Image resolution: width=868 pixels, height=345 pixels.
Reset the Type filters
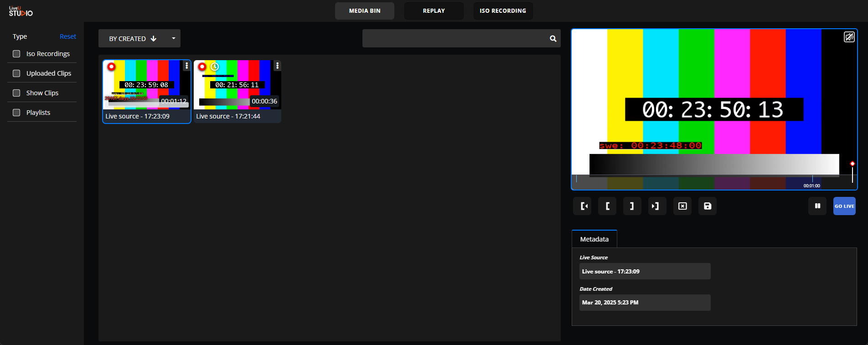[68, 36]
